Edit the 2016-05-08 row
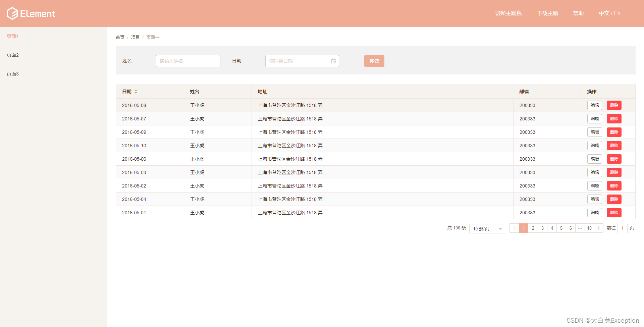 point(595,105)
